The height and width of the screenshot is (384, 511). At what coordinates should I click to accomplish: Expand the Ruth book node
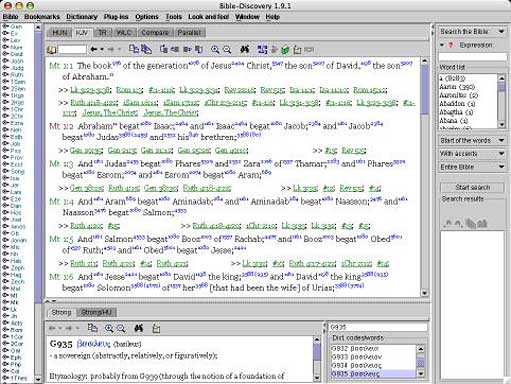5,75
